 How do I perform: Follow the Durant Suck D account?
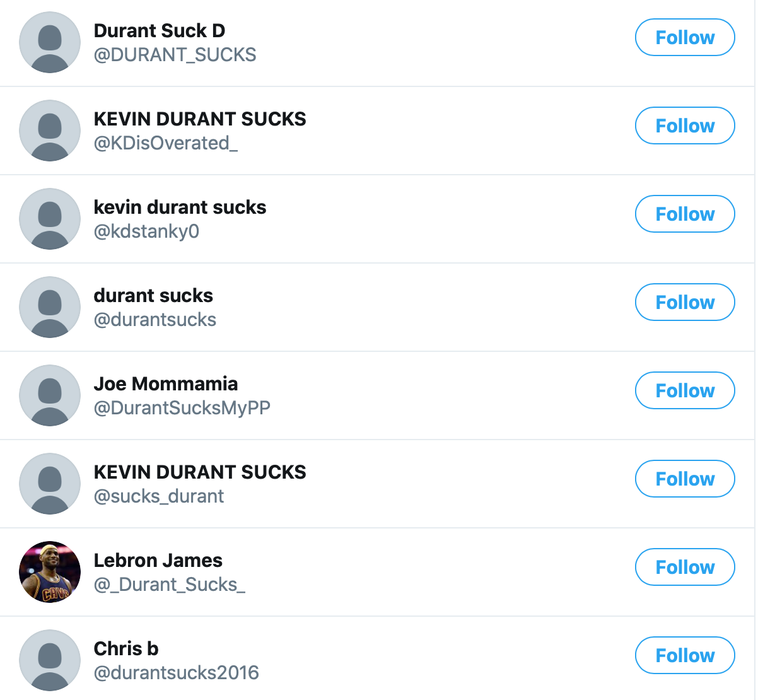[685, 37]
